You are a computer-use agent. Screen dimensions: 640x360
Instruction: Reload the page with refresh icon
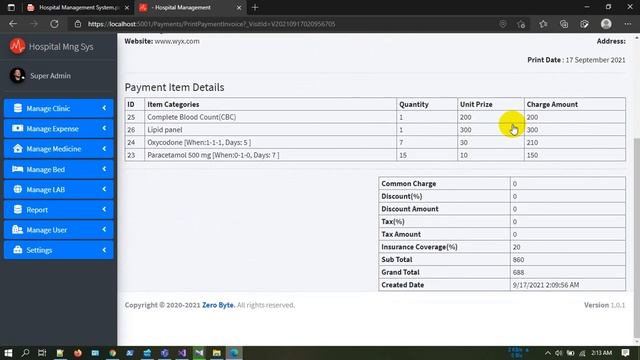tap(54, 24)
